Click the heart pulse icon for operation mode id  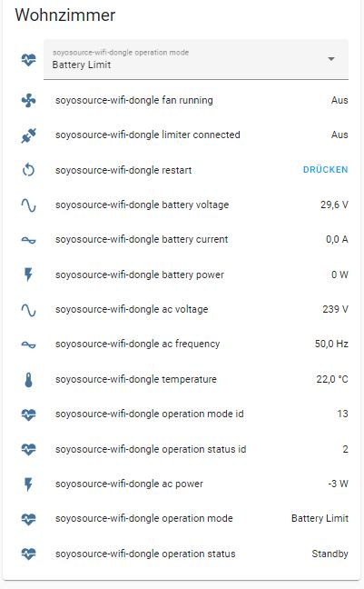click(x=28, y=414)
